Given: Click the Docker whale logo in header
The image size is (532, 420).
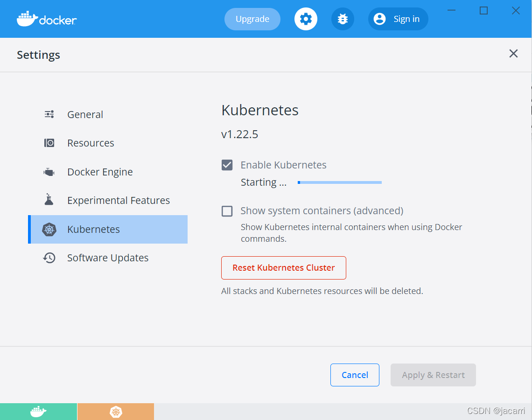Looking at the screenshot, I should 47,19.
